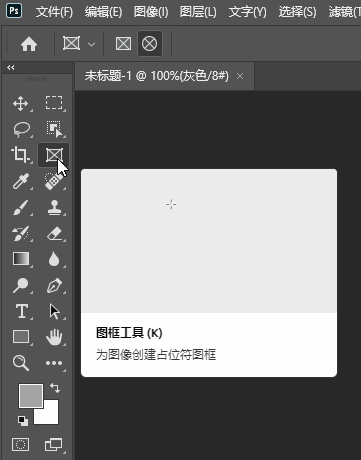Image resolution: width=361 pixels, height=460 pixels.
Task: Open the 文件(F) menu
Action: tap(54, 12)
